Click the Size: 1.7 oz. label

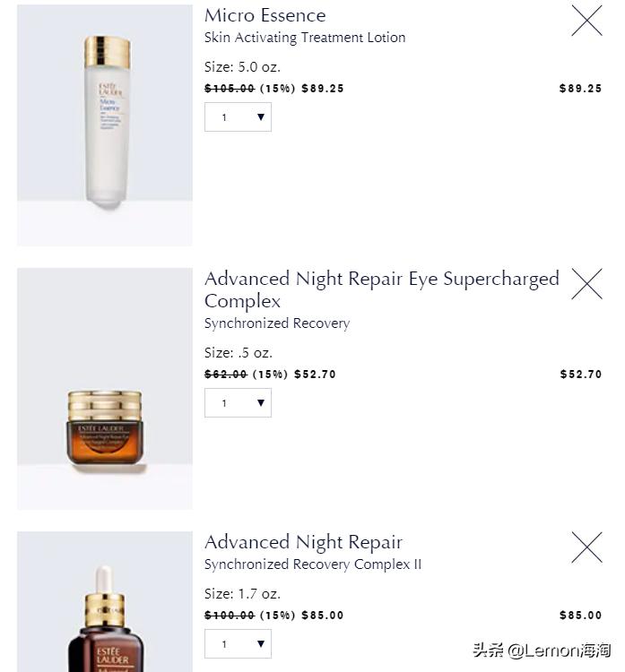242,594
